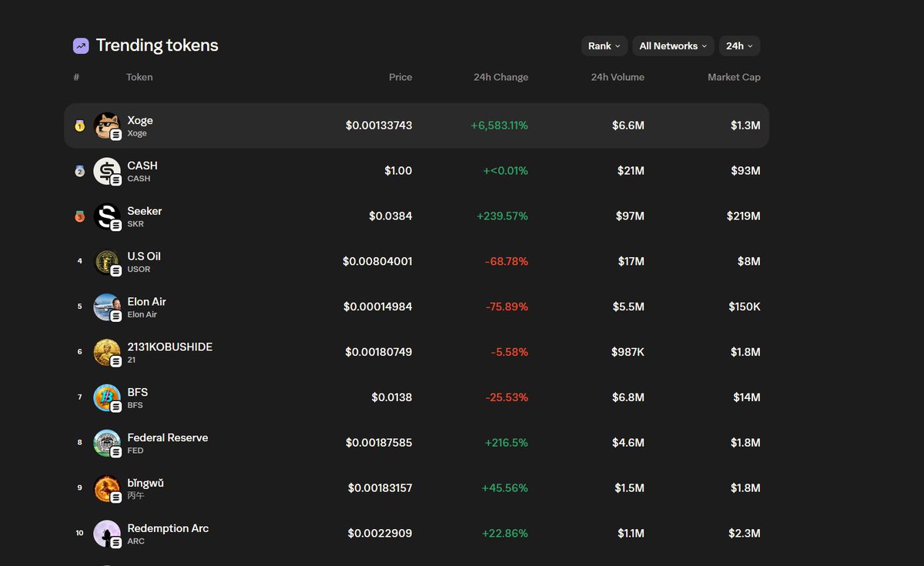
Task: Click the bǐngwǔ token fire icon
Action: [107, 488]
